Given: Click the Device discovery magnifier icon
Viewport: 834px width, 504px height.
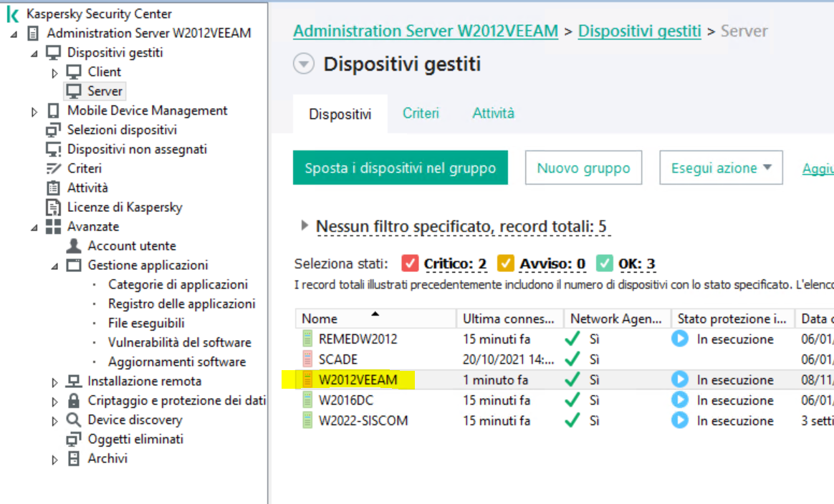Looking at the screenshot, I should point(74,420).
